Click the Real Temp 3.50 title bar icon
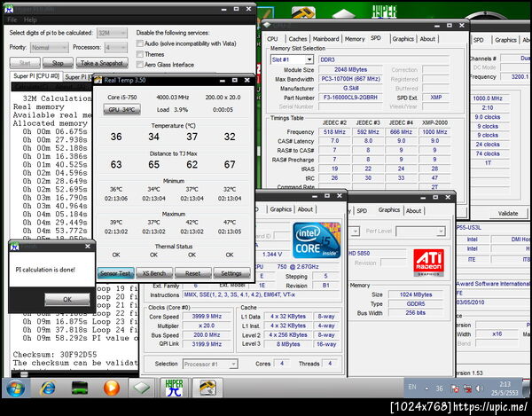This screenshot has width=532, height=416. (98, 80)
